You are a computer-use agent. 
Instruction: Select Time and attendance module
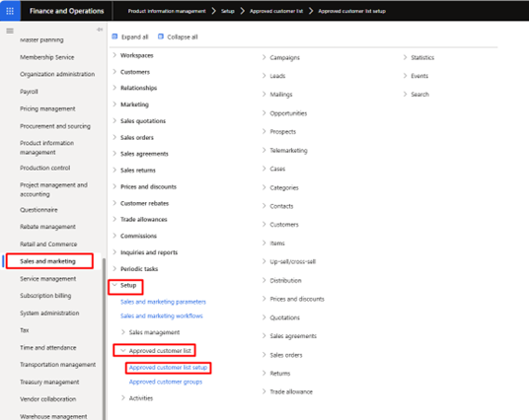point(48,347)
